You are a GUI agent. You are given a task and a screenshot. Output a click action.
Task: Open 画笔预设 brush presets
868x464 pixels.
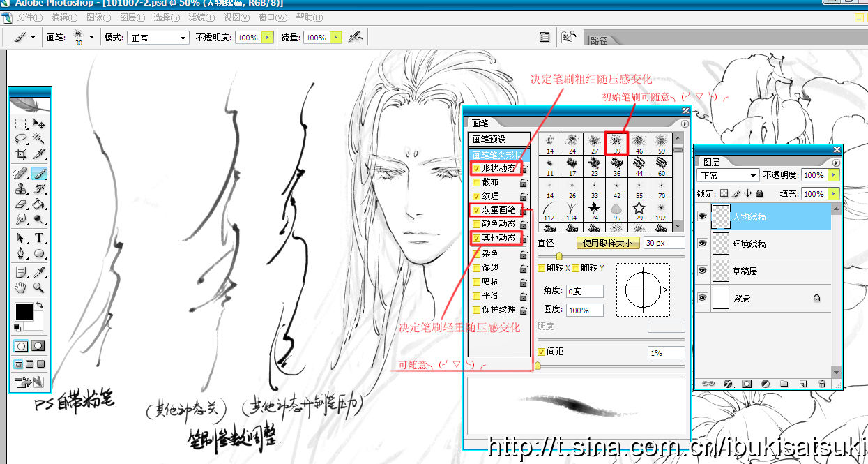pos(500,140)
